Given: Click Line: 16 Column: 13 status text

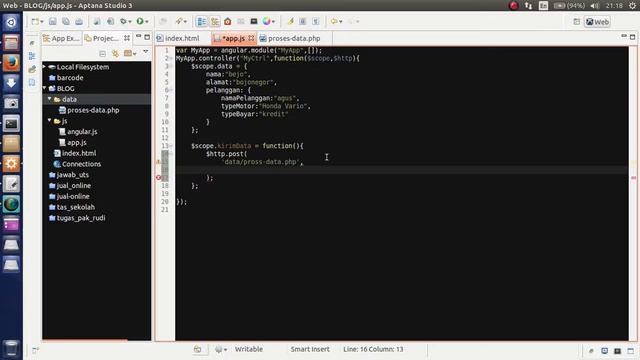Looking at the screenshot, I should pyautogui.click(x=373, y=349).
